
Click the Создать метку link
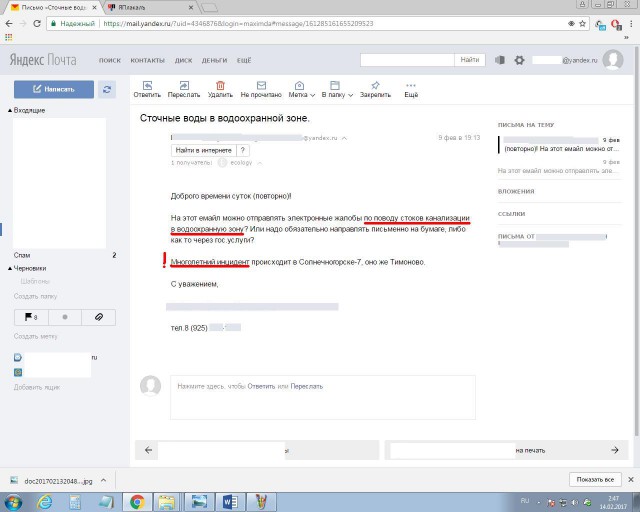pyautogui.click(x=36, y=336)
